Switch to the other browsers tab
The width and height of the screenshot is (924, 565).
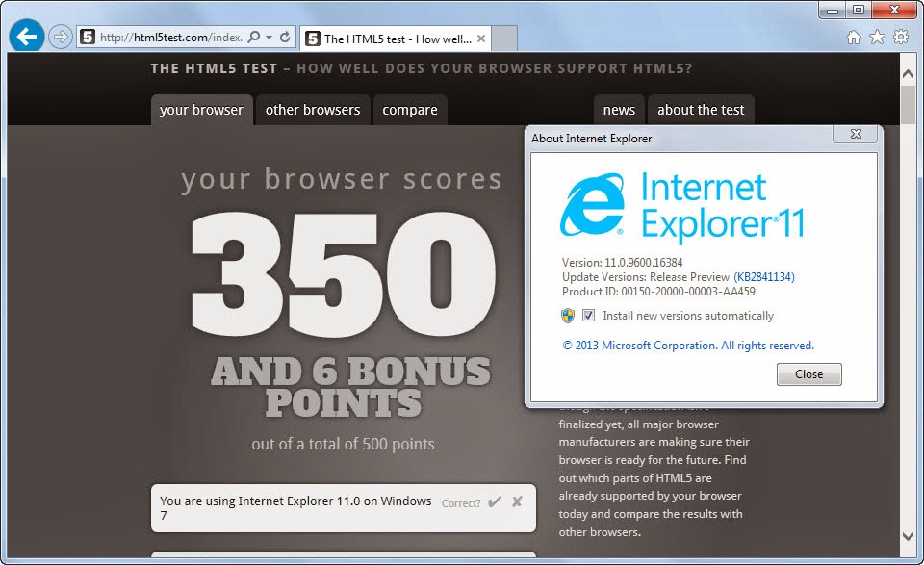coord(312,110)
